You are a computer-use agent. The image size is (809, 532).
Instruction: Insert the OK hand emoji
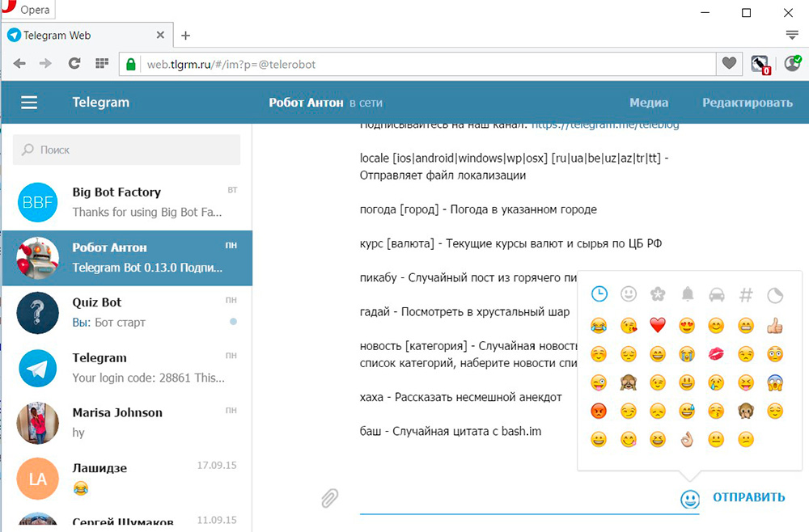[x=687, y=439]
